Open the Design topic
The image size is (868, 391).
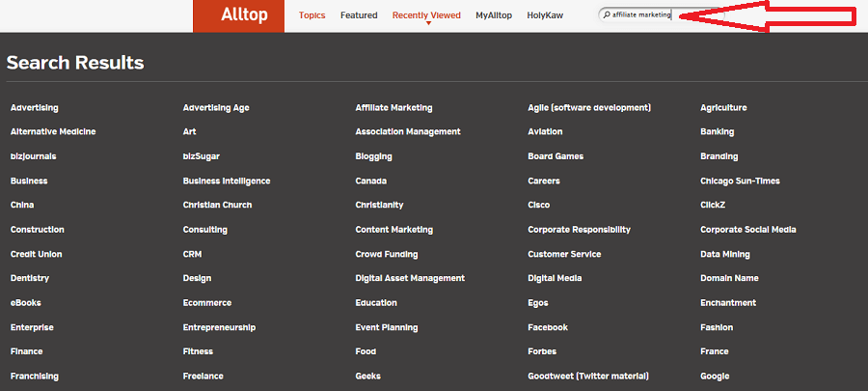click(197, 278)
